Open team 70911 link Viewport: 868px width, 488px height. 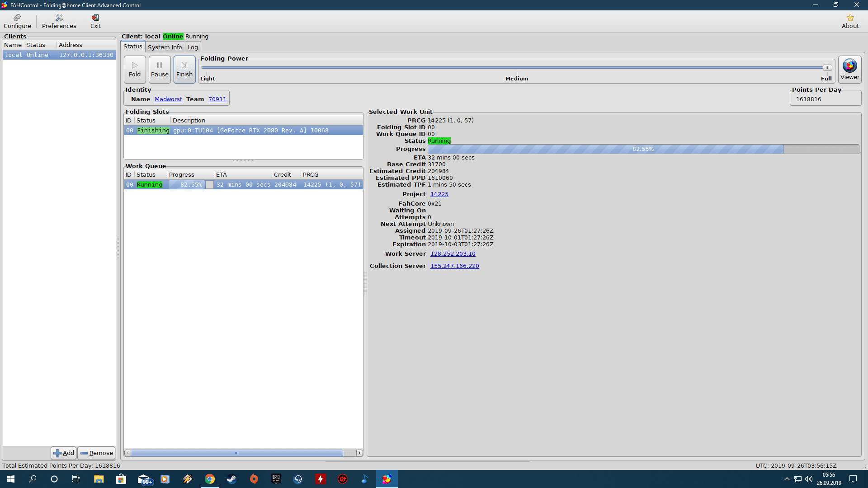click(x=217, y=99)
